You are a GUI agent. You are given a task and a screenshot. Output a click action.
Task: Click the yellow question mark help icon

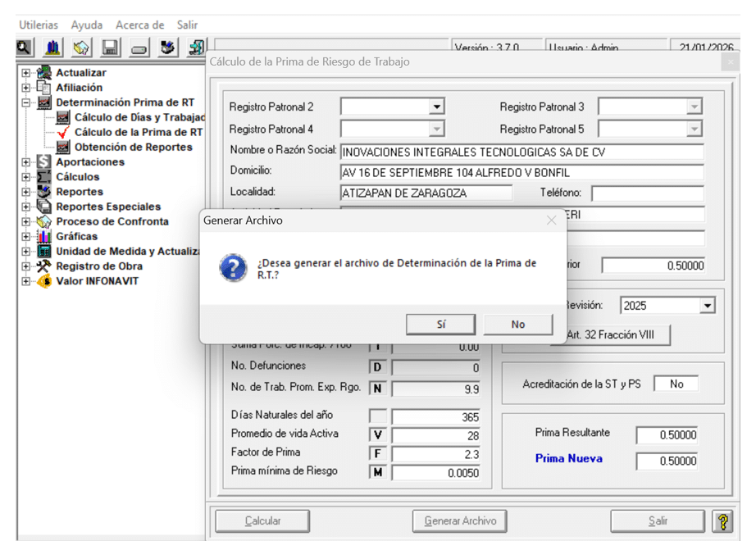point(722,521)
